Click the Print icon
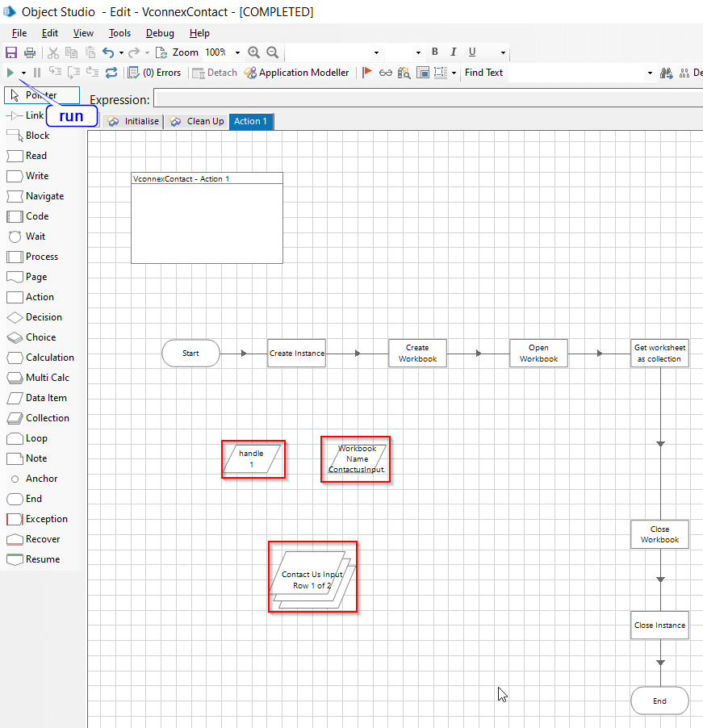The image size is (703, 728). tap(30, 52)
